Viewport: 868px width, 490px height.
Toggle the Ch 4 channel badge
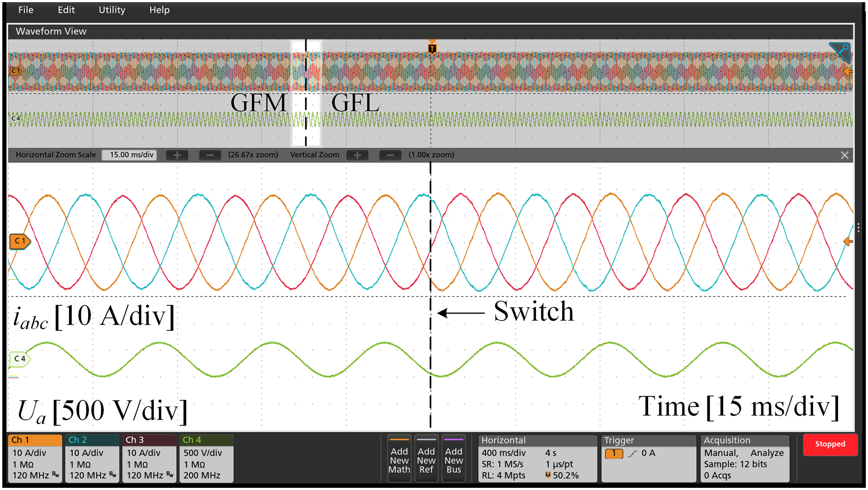click(x=206, y=458)
